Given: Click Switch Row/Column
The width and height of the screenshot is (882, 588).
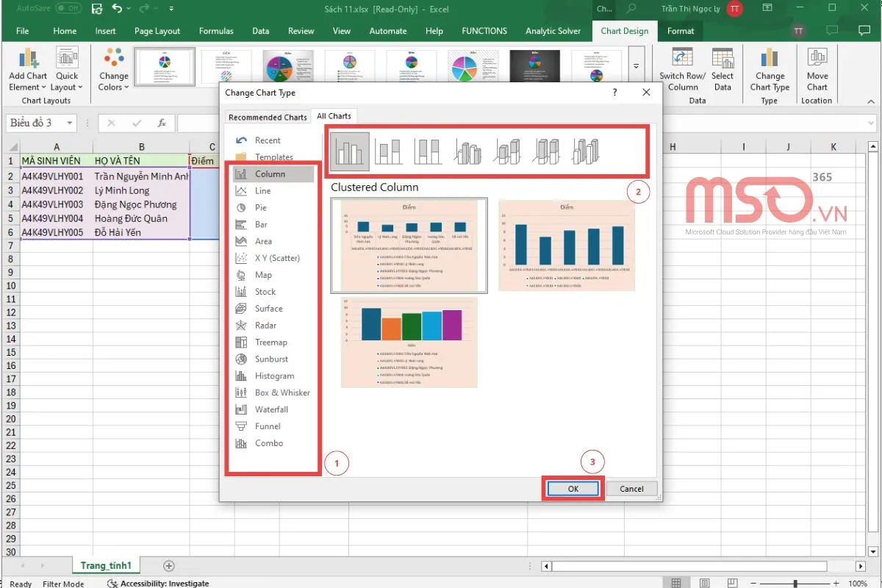Looking at the screenshot, I should [x=682, y=71].
